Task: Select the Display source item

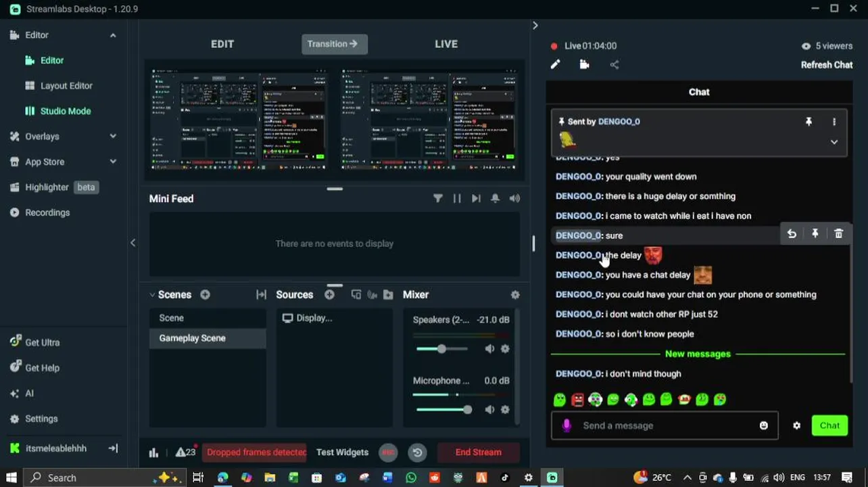Action: (335, 318)
